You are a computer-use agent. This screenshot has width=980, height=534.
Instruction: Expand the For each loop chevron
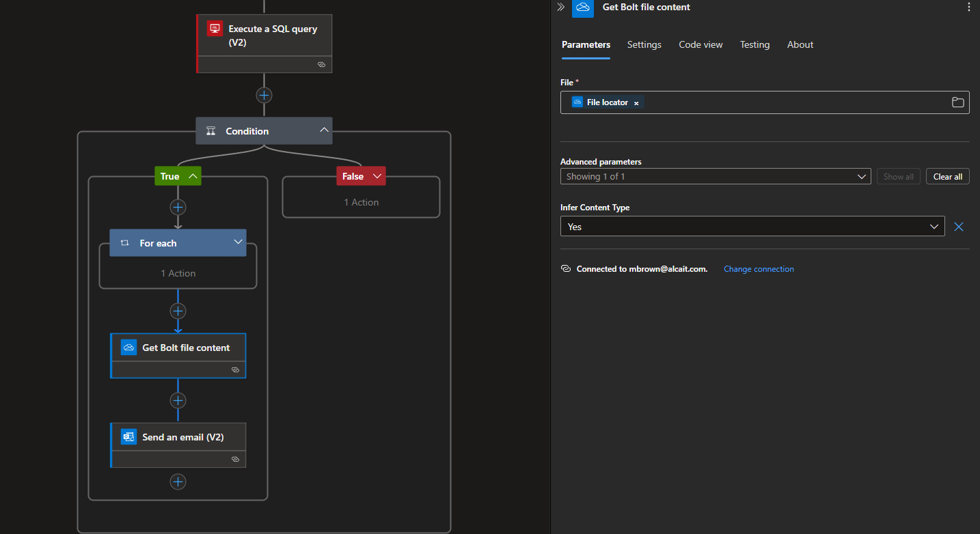tap(238, 242)
